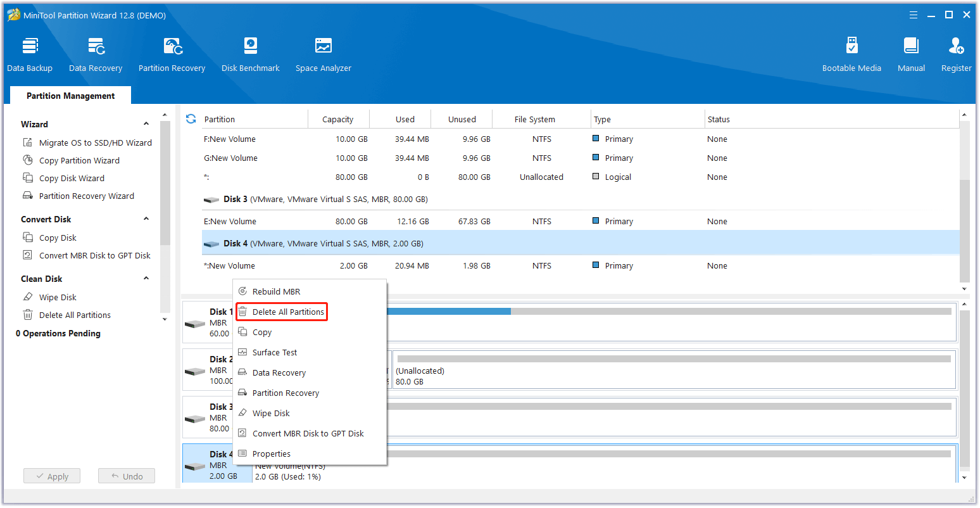This screenshot has height=508, width=980.
Task: Click the Disk 4 drive icon in the partition list
Action: click(x=211, y=244)
